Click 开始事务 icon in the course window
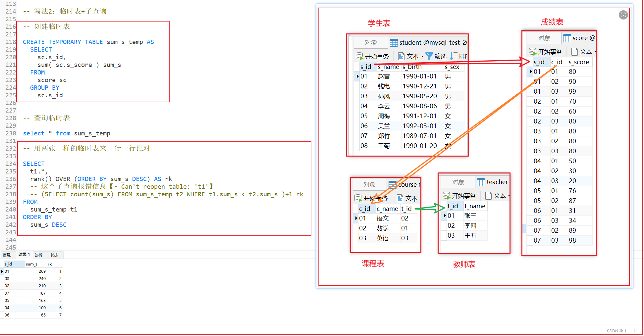The image size is (644, 336). 358,198
